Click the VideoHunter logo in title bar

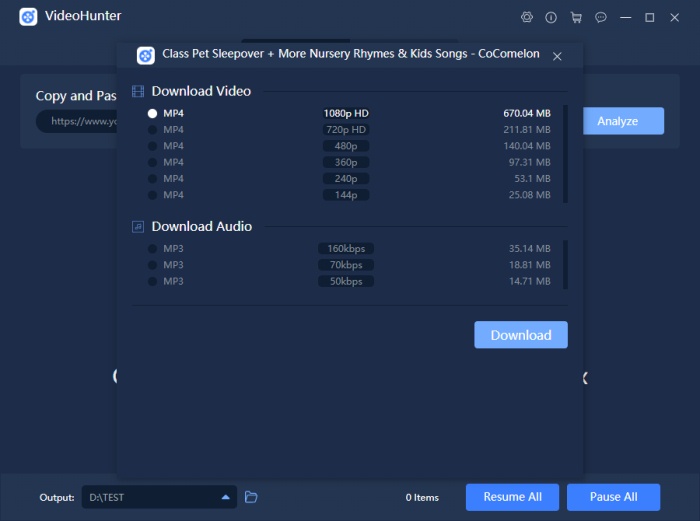click(x=28, y=17)
